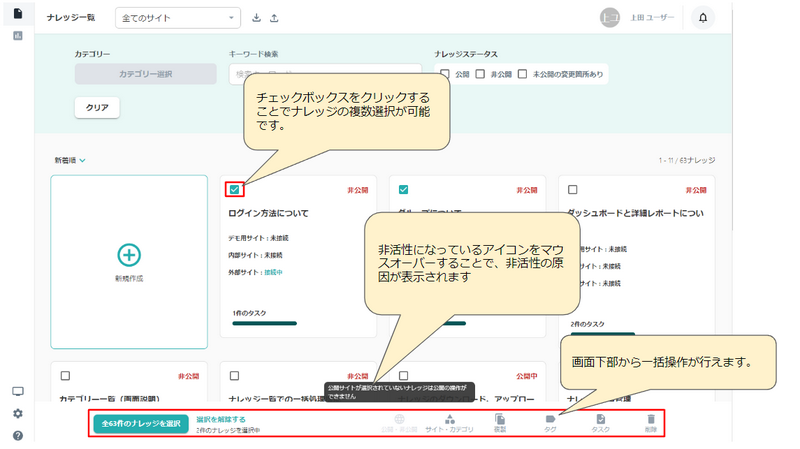Screen dimensions: 800x449
Task: Click the カテゴリー選択 selector
Action: coord(145,74)
